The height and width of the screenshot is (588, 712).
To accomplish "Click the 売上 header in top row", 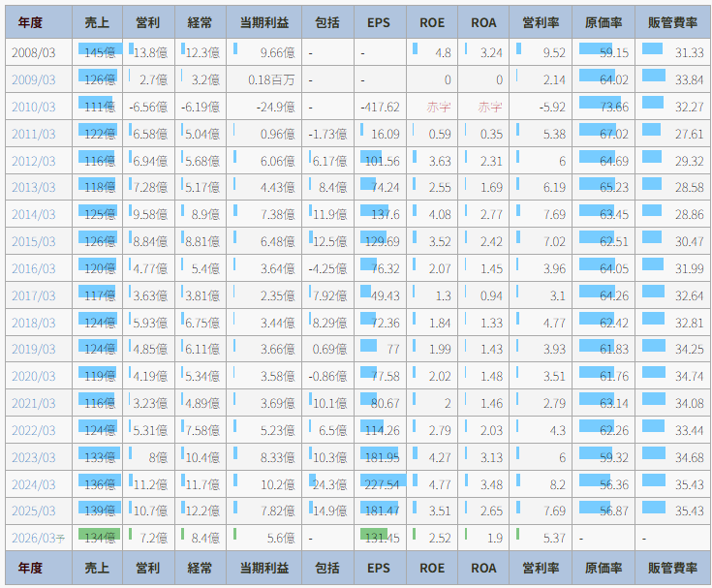I will point(97,22).
